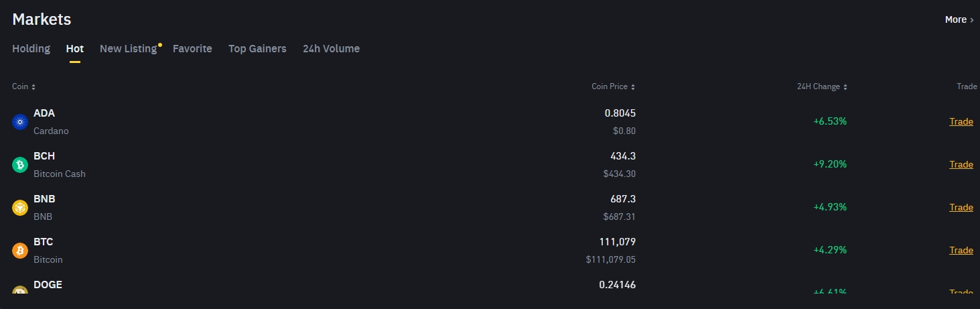Click Trade link for BTC
Screen dimensions: 980x309
961,250
